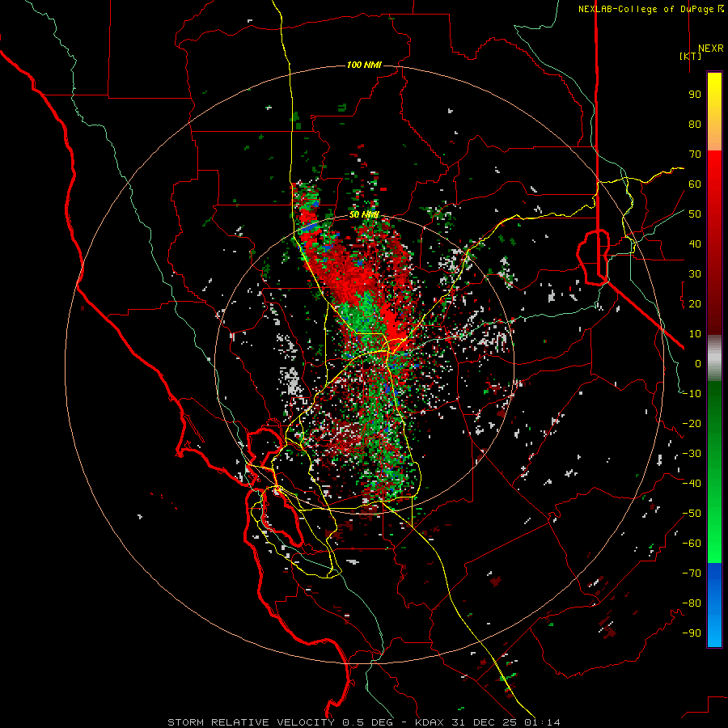Image resolution: width=728 pixels, height=728 pixels.
Task: Click the 20 knot scale label
Action: [x=695, y=303]
